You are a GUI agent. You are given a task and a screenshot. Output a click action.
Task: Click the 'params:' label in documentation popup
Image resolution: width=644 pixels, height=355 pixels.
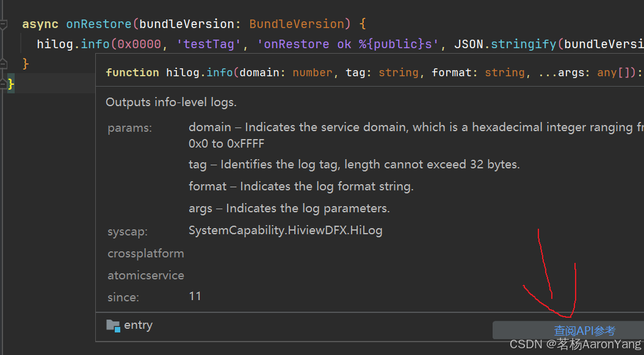click(130, 128)
